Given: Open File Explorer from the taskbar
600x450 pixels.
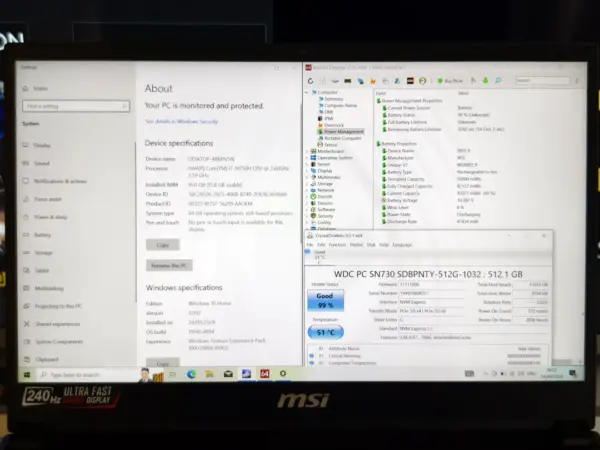Looking at the screenshot, I should (209, 374).
